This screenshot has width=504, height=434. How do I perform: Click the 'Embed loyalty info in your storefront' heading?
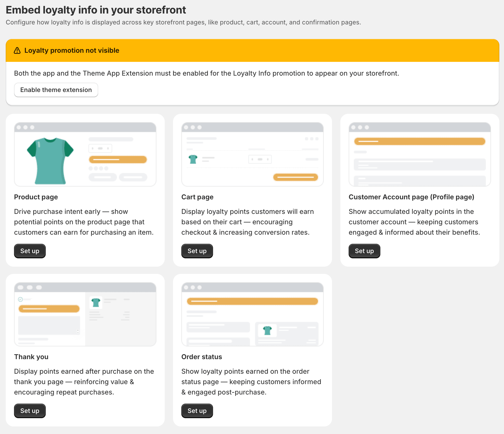(96, 10)
